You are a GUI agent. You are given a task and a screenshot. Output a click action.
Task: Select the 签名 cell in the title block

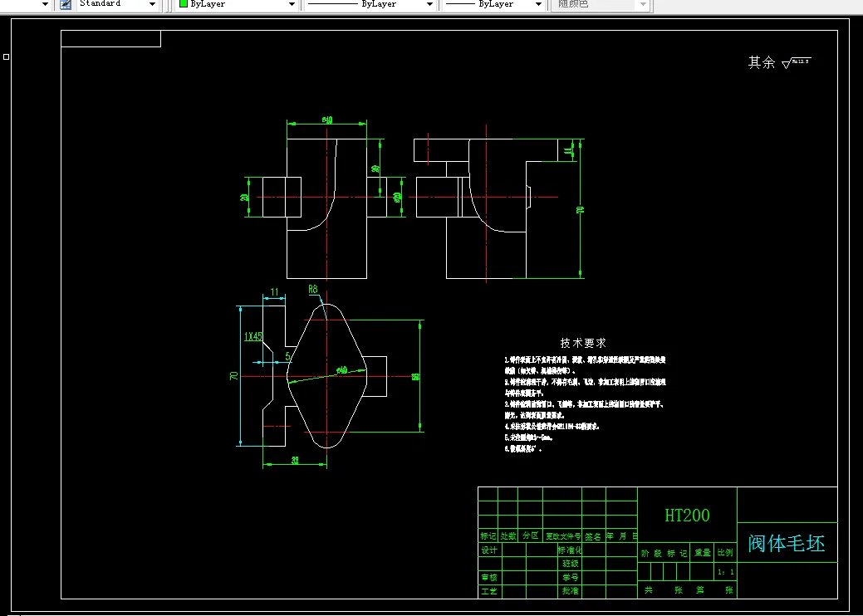(x=593, y=535)
